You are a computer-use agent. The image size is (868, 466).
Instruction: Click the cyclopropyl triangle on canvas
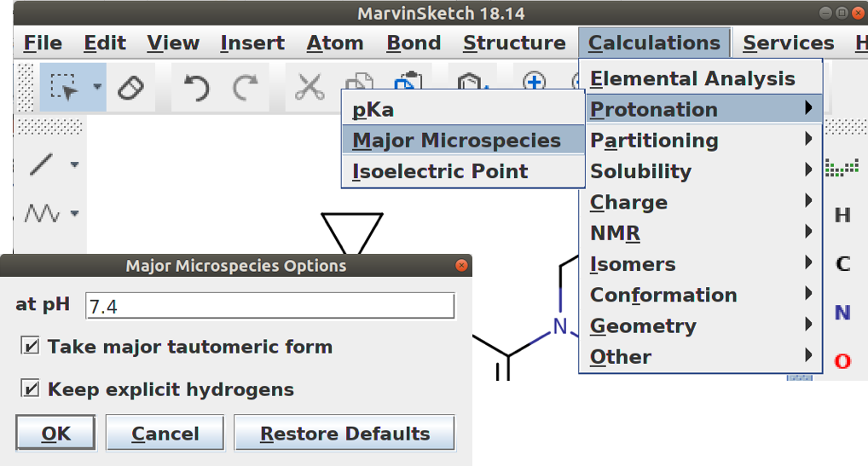point(352,233)
